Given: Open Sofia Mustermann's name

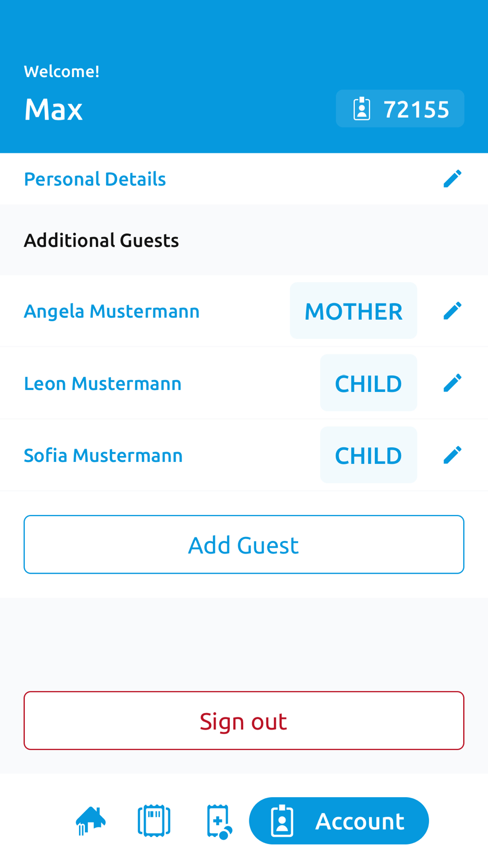Looking at the screenshot, I should 103,455.
